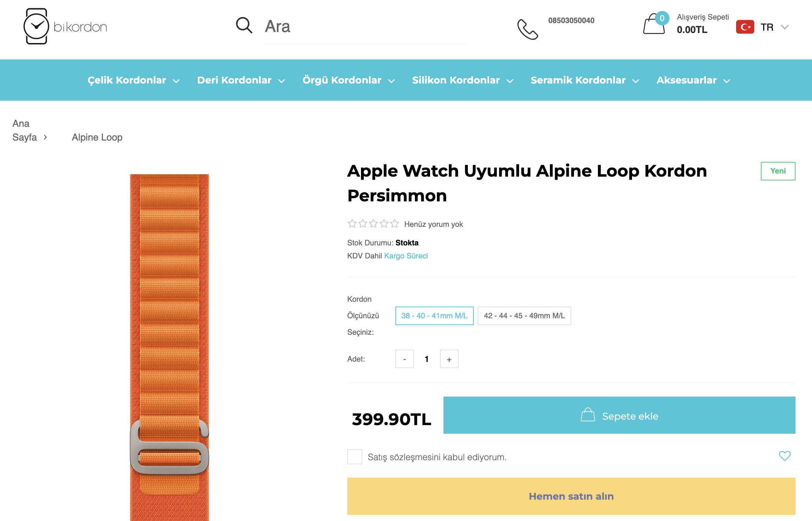The width and height of the screenshot is (812, 521).
Task: Click the bikordon watch logo
Action: coord(65,26)
